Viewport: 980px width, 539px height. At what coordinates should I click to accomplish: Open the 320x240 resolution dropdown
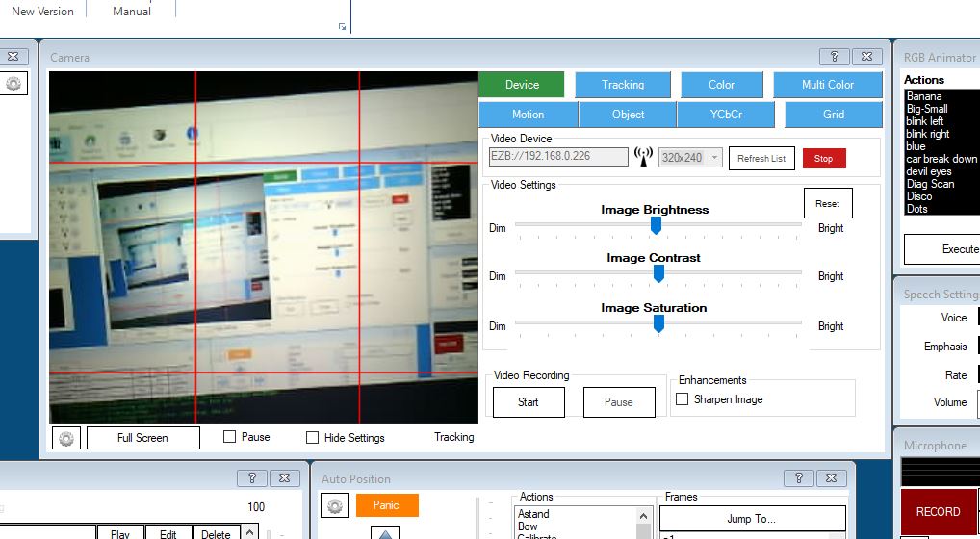click(x=690, y=158)
